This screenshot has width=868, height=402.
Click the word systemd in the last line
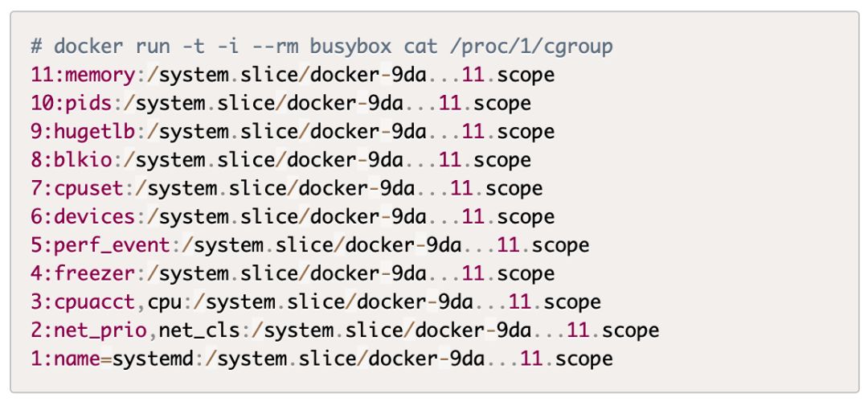click(x=153, y=358)
